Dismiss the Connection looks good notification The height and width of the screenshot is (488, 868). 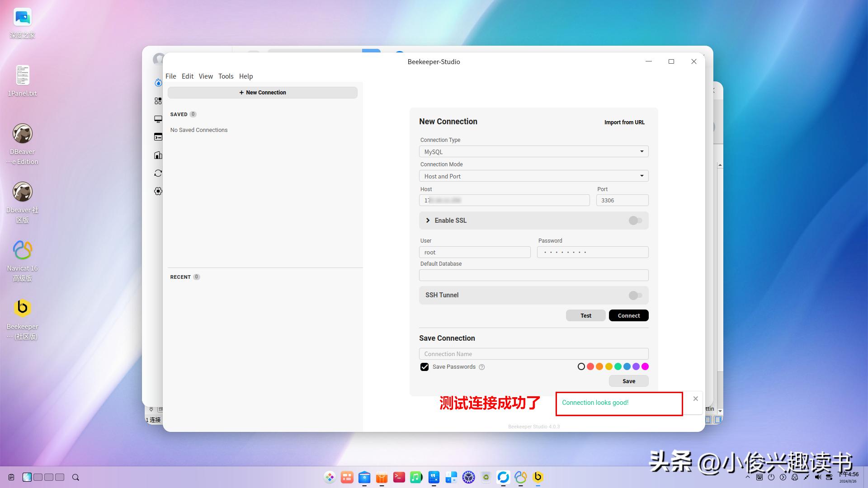click(x=695, y=399)
